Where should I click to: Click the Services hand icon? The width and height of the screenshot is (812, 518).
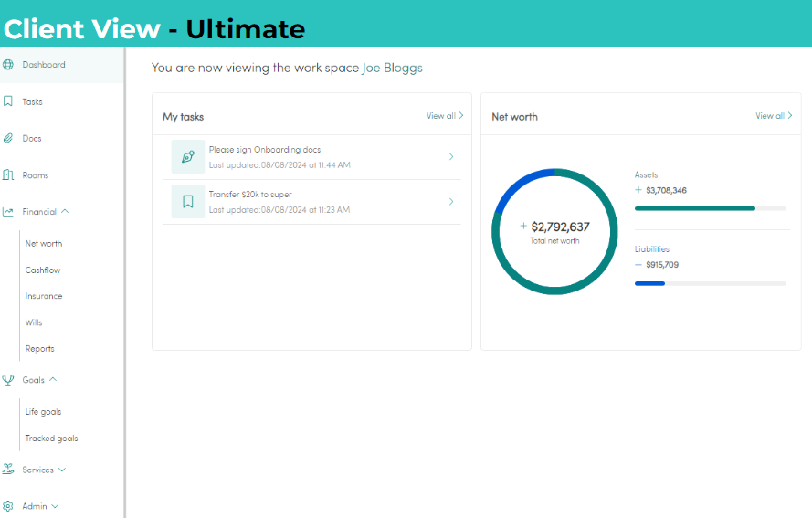tap(8, 470)
